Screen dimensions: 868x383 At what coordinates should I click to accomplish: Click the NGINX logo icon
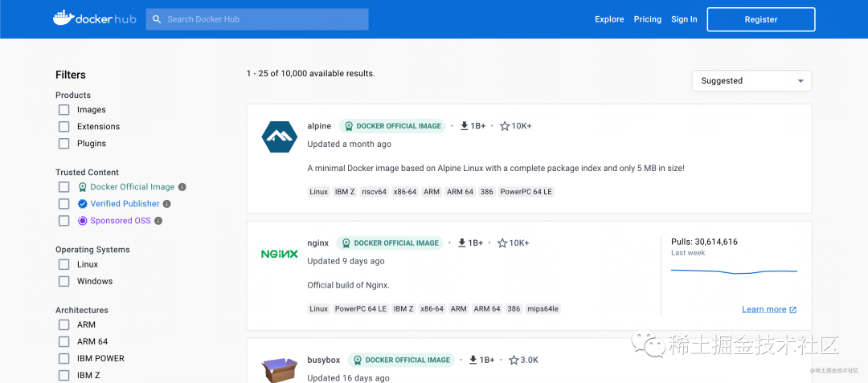point(280,255)
